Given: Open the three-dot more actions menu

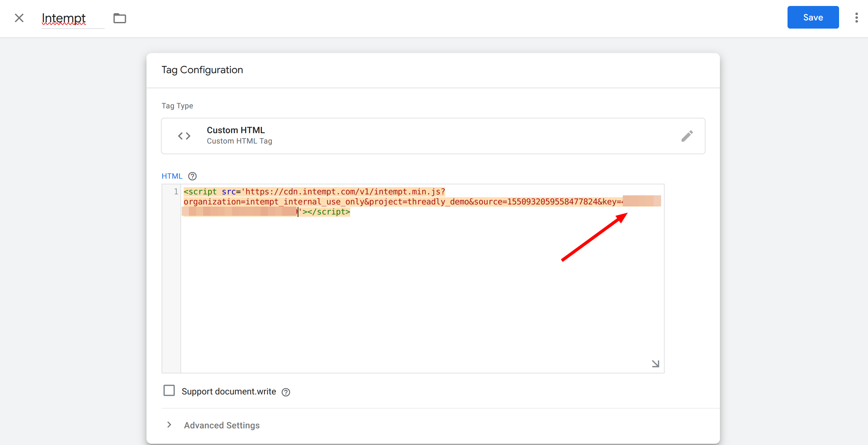Looking at the screenshot, I should coord(856,18).
